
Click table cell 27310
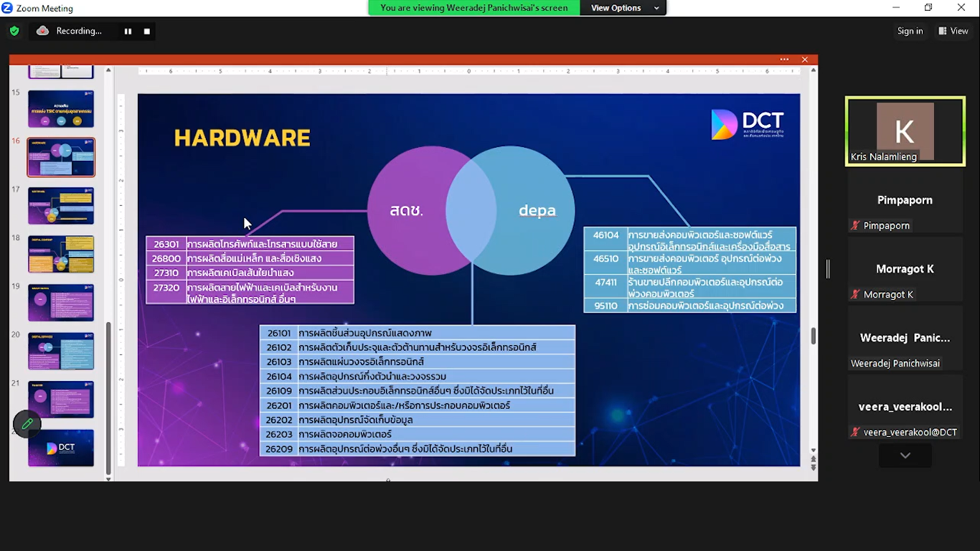tap(166, 273)
